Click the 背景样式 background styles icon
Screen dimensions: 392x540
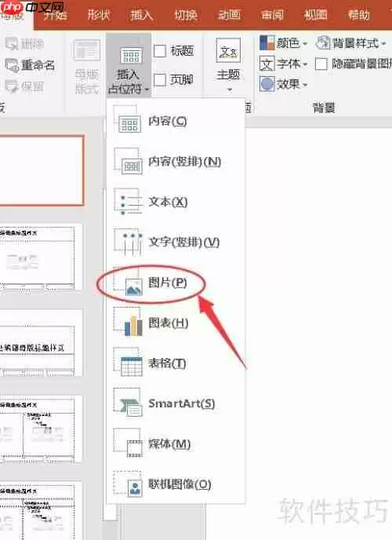[x=323, y=42]
